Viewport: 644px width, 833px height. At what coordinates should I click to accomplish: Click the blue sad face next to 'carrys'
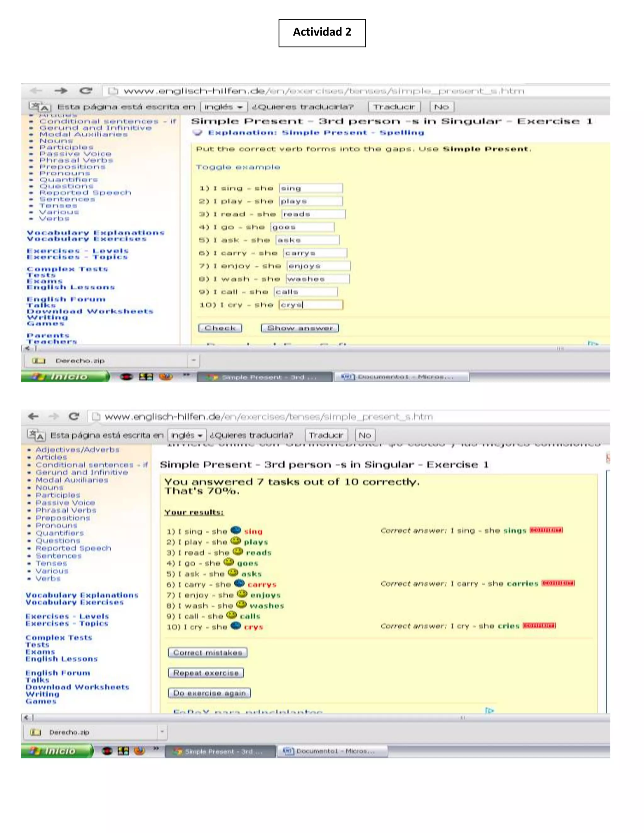point(239,583)
